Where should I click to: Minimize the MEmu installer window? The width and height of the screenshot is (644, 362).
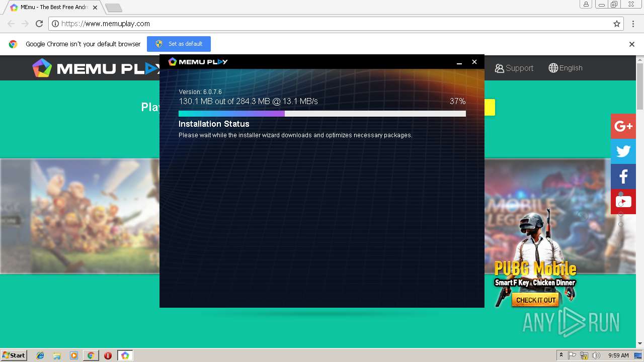click(x=459, y=62)
